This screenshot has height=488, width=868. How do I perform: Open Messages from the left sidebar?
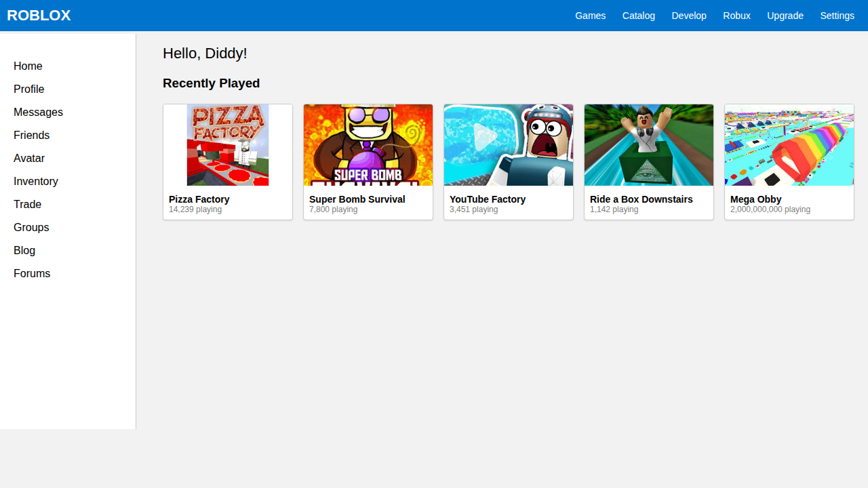(38, 113)
